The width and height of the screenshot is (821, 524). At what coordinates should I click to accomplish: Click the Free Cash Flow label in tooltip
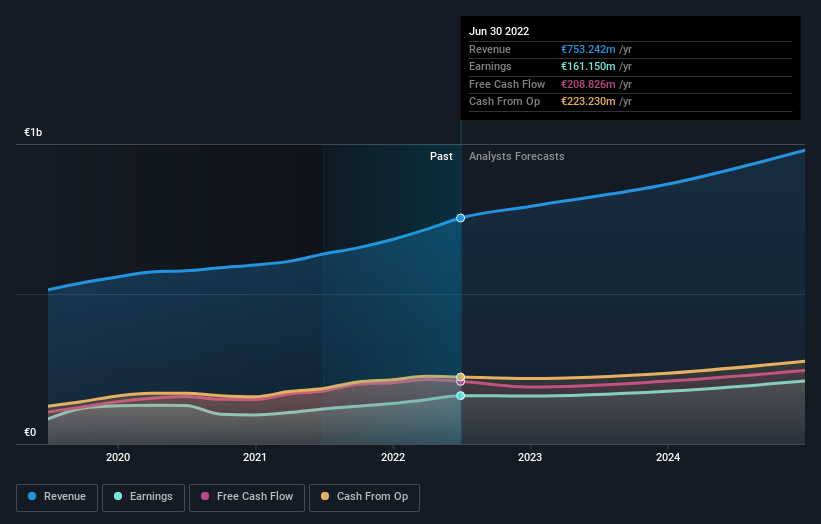(x=507, y=84)
